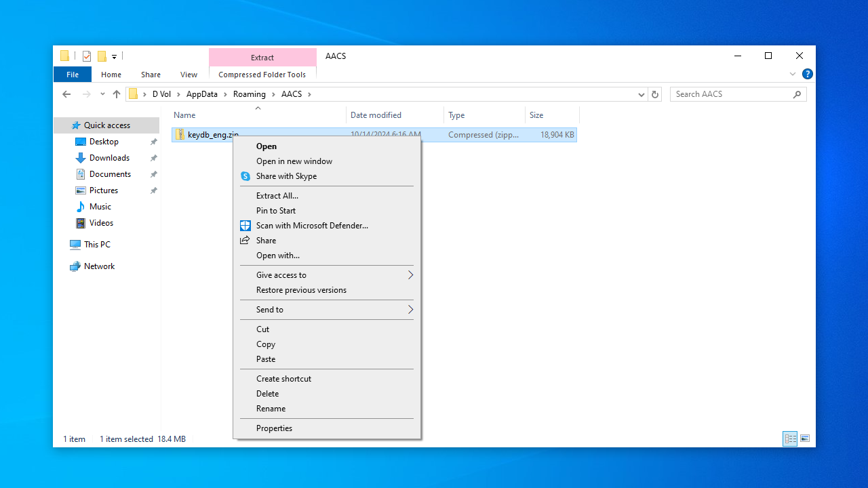Open the Compressed Folder Tools tab
This screenshot has width=868, height=488.
(262, 75)
